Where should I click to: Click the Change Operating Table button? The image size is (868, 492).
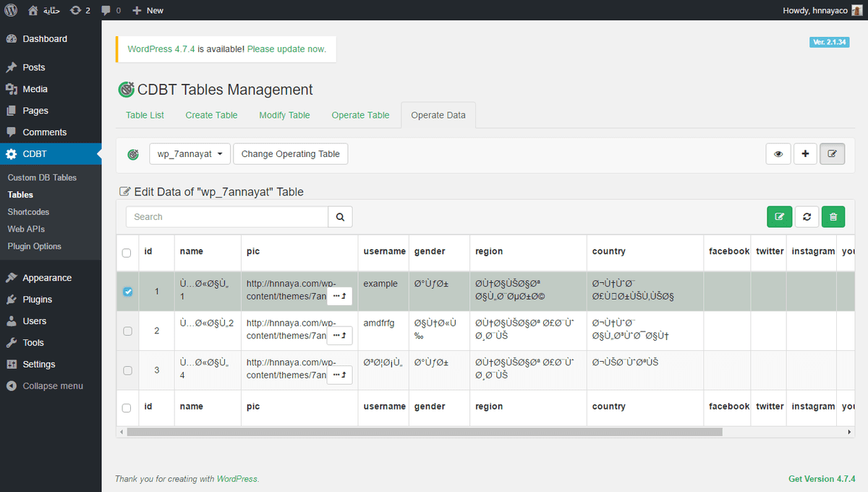click(290, 154)
